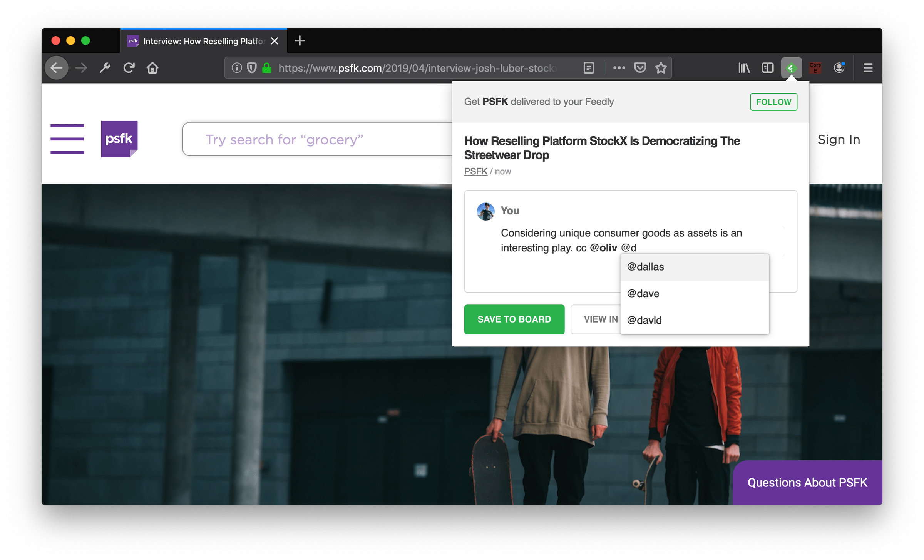Click the Save to Pocket icon
The height and width of the screenshot is (560, 924).
point(640,68)
